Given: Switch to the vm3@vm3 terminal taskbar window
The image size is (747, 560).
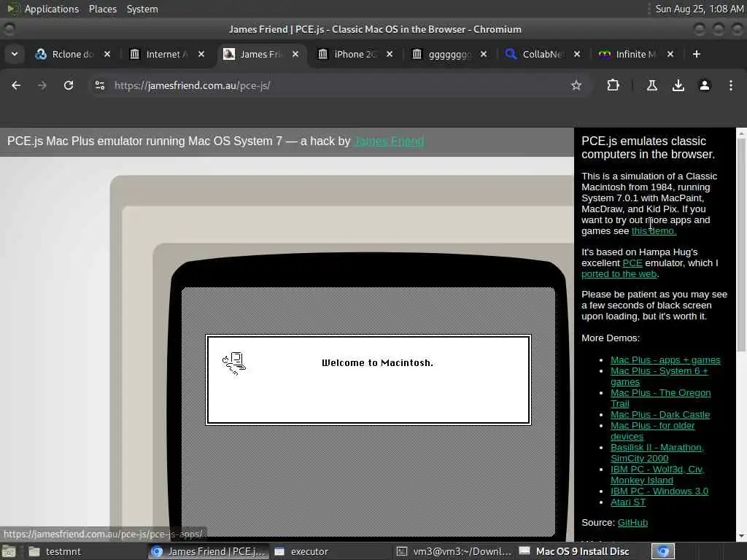Looking at the screenshot, I should (x=454, y=551).
